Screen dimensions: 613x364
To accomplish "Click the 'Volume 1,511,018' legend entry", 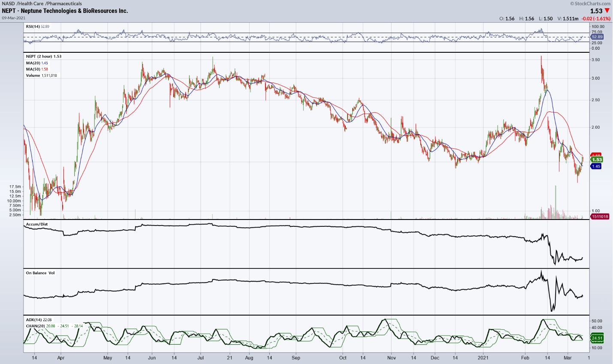I will [41, 75].
